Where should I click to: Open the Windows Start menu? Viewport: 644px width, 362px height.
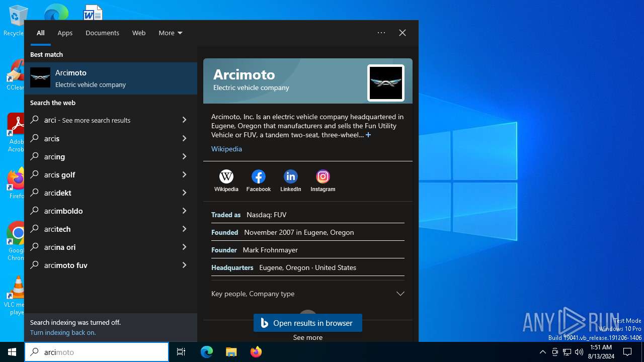[12, 352]
